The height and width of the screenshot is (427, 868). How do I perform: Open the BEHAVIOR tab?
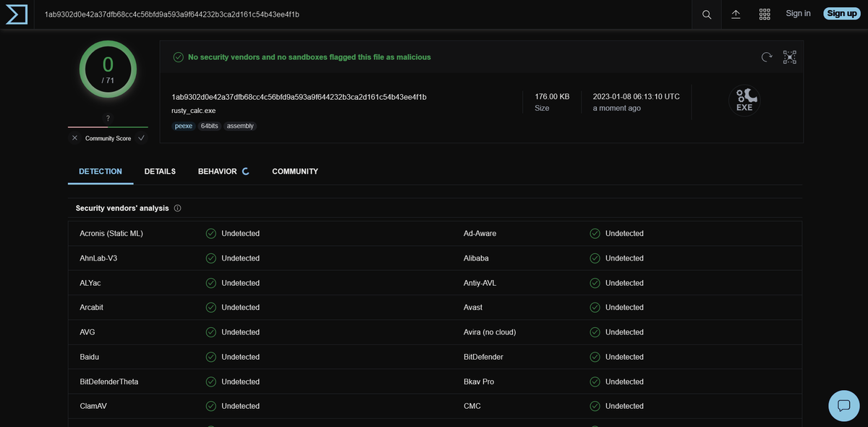click(x=224, y=172)
